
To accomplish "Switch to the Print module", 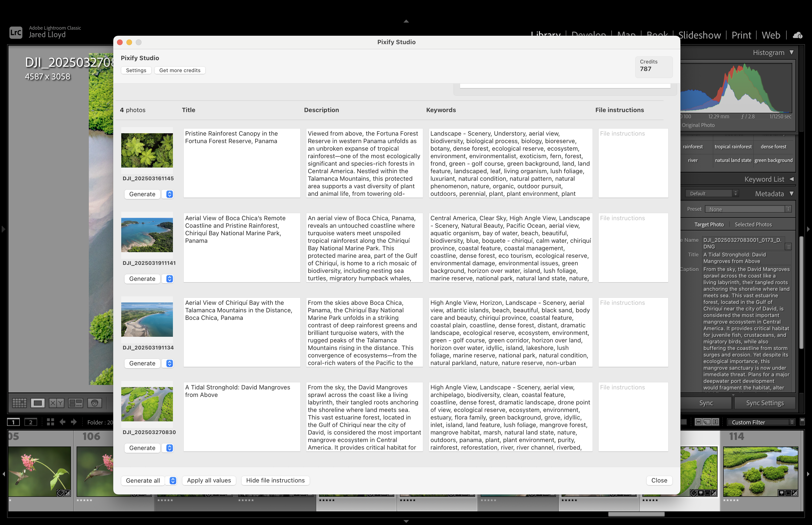I will (x=741, y=35).
